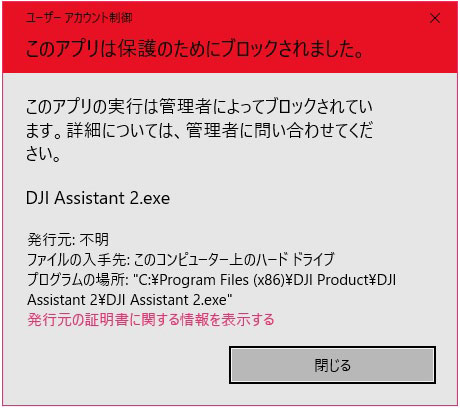Click the path text C:¥Program Files (x86)¥DJI Product
Image resolution: width=460 pixels, height=408 pixels.
click(257, 280)
